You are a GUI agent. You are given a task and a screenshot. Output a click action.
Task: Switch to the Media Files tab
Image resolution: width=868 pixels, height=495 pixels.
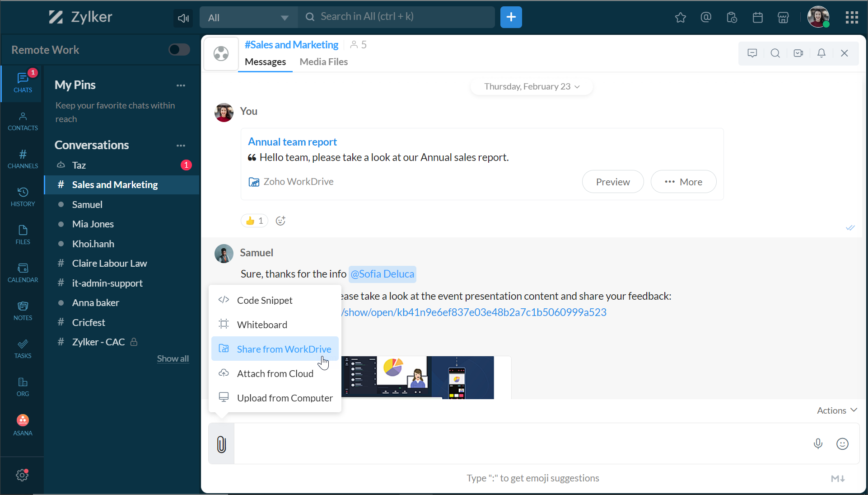[323, 62]
